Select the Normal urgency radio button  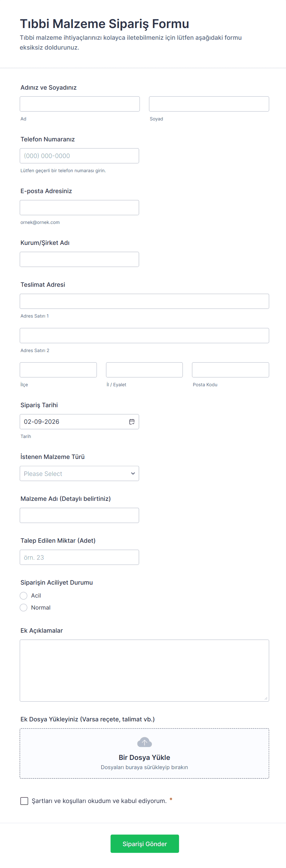tap(24, 607)
